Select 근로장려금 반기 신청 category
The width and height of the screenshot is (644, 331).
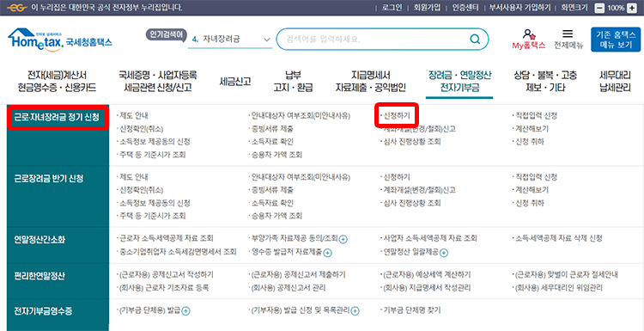click(x=48, y=179)
